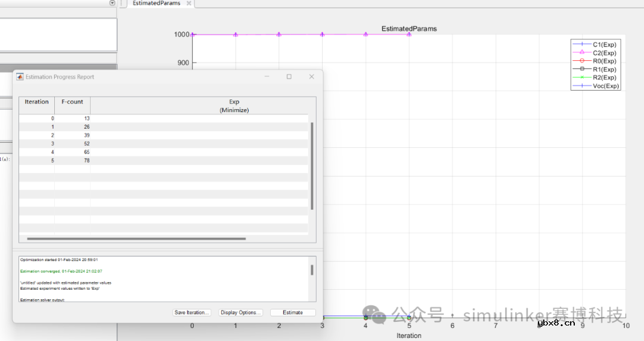Click the 'Optimization started' log line
The width and height of the screenshot is (644, 341).
point(58,260)
